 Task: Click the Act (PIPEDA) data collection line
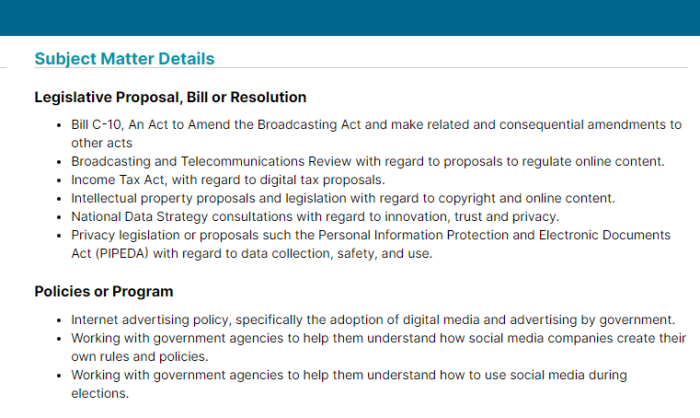point(252,254)
